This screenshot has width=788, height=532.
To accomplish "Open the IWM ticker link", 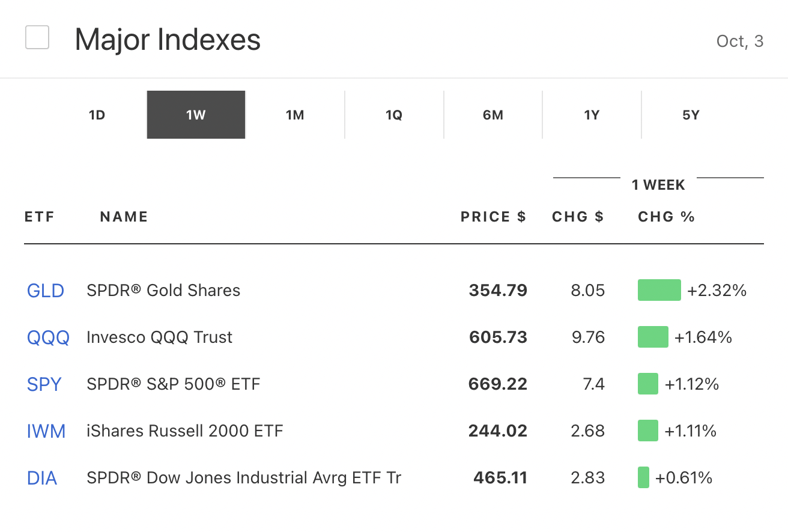I will 46,431.
